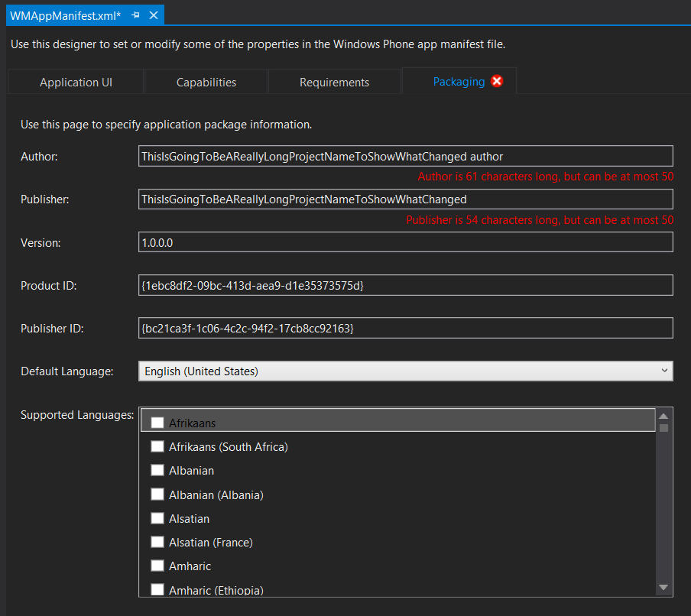Enable Afrikaans (South Africa) language
Image resolution: width=691 pixels, height=616 pixels.
click(157, 446)
